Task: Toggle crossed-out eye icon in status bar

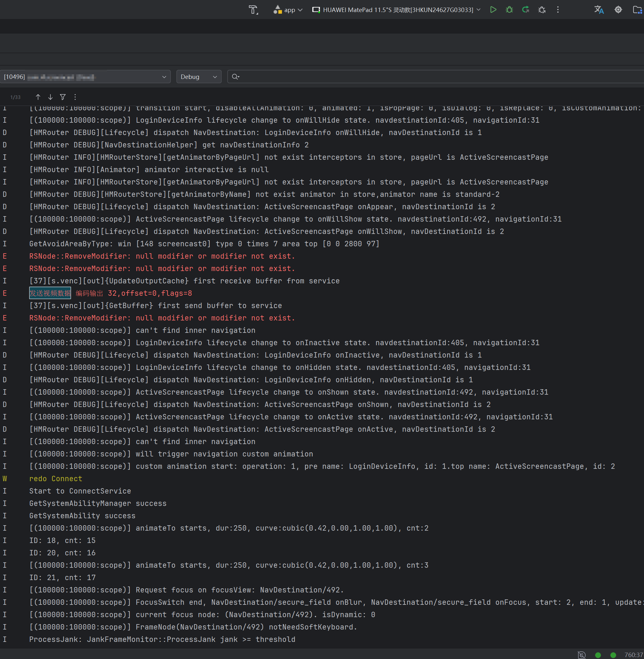Action: pyautogui.click(x=582, y=655)
